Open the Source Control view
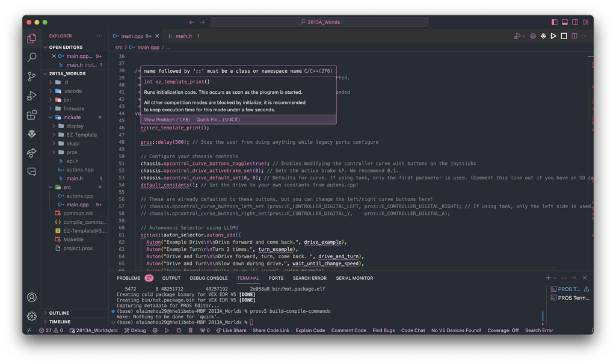 click(31, 77)
